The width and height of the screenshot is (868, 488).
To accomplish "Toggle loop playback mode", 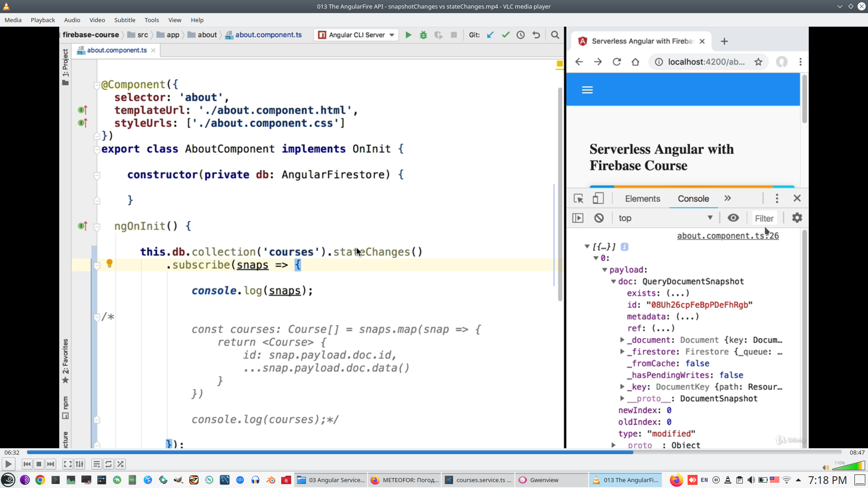I will pos(108,464).
